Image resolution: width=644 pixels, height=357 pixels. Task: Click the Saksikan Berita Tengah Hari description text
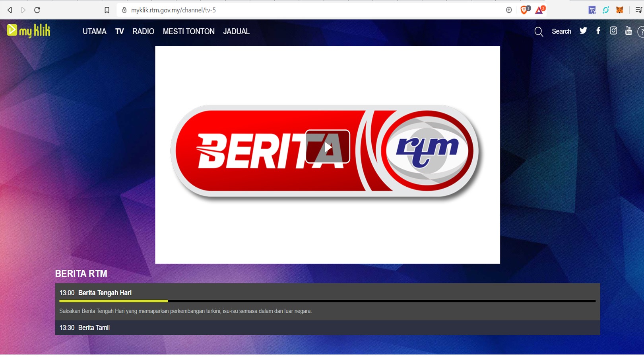coord(185,311)
